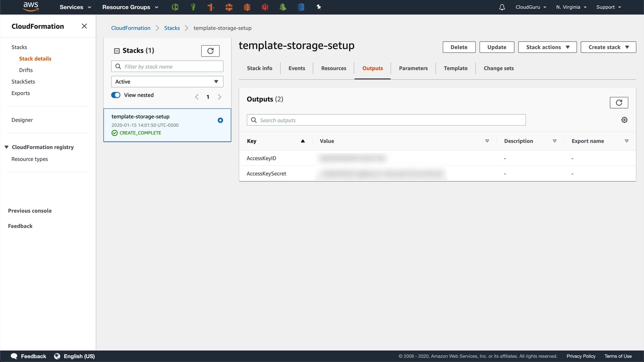Collapse the CloudFormation registry section
The height and width of the screenshot is (362, 644).
6,147
